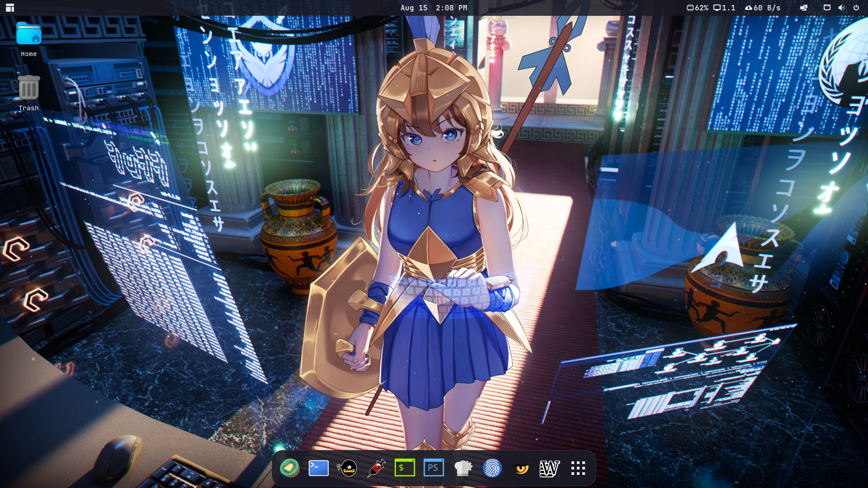Click the overlapping windows tray icon
This screenshot has width=868, height=488.
(804, 8)
